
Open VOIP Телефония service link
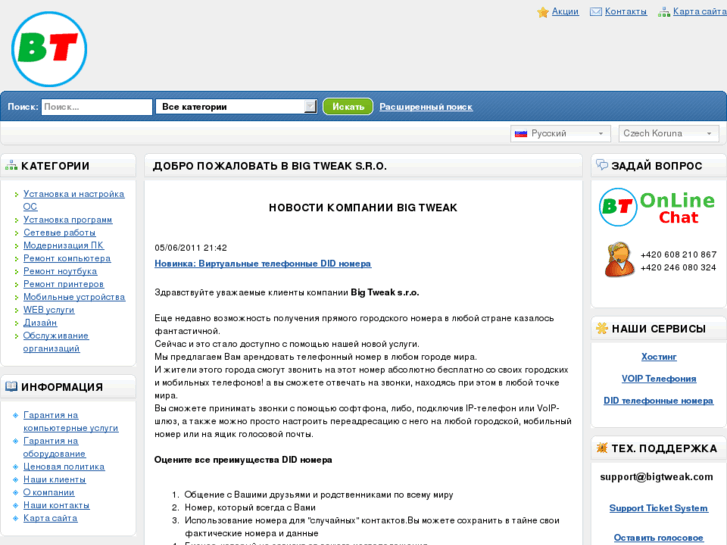tap(658, 378)
